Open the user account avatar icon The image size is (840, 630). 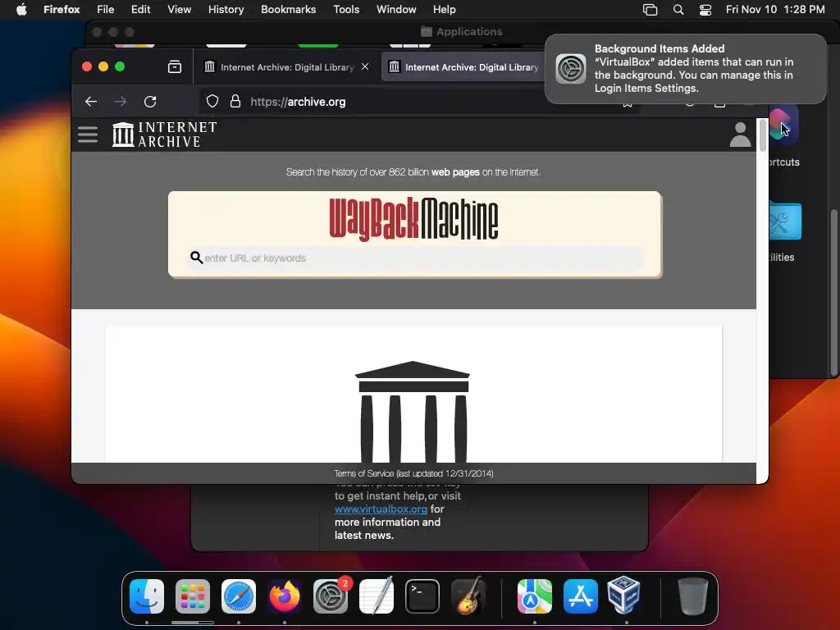pyautogui.click(x=740, y=135)
